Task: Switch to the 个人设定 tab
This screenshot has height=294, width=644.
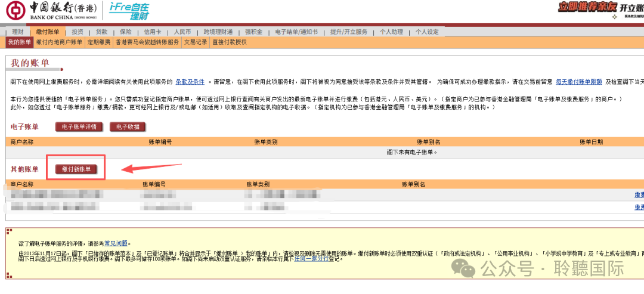Action: click(427, 32)
